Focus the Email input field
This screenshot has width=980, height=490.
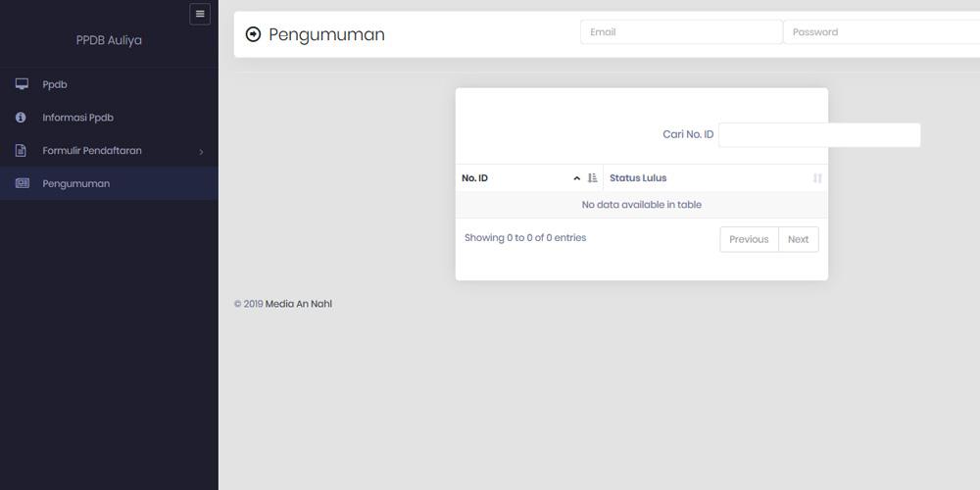[681, 32]
